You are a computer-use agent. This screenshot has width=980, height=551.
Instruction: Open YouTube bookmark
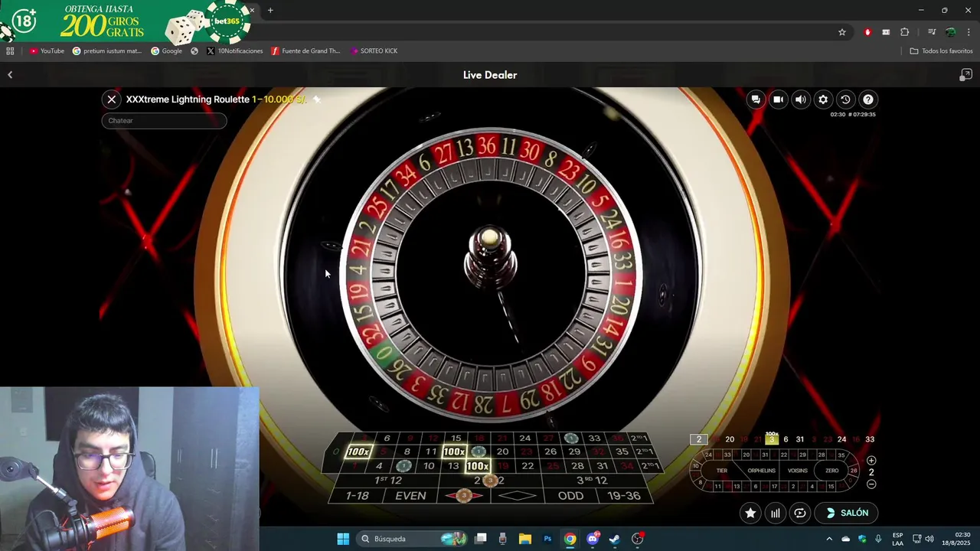(x=47, y=51)
